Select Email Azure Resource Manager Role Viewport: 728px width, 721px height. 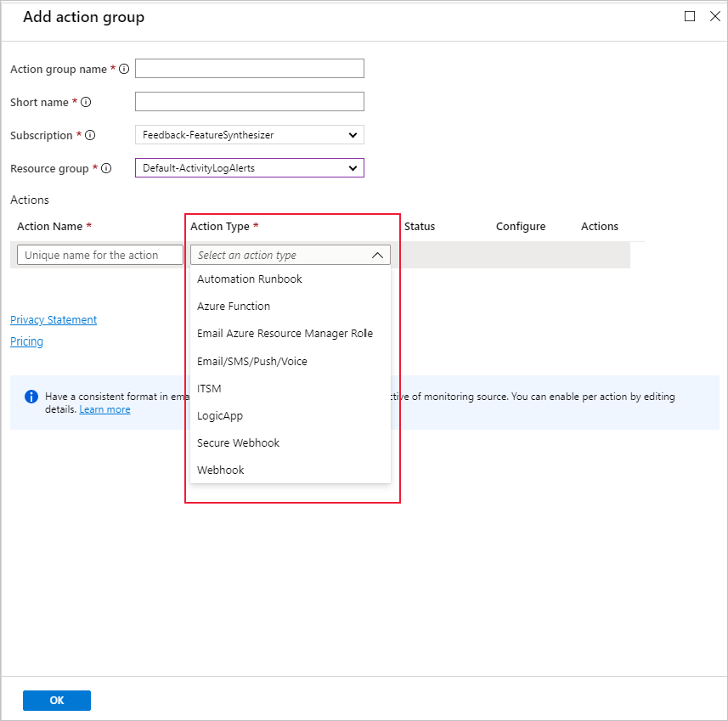[285, 334]
